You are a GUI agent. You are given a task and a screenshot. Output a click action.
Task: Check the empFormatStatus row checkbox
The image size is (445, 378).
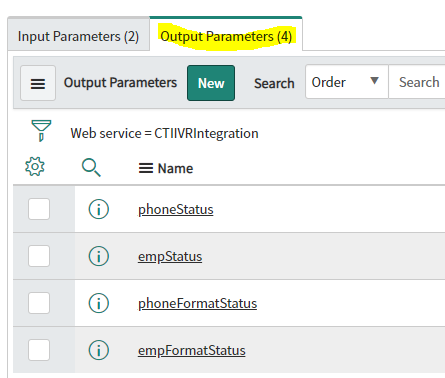point(39,350)
